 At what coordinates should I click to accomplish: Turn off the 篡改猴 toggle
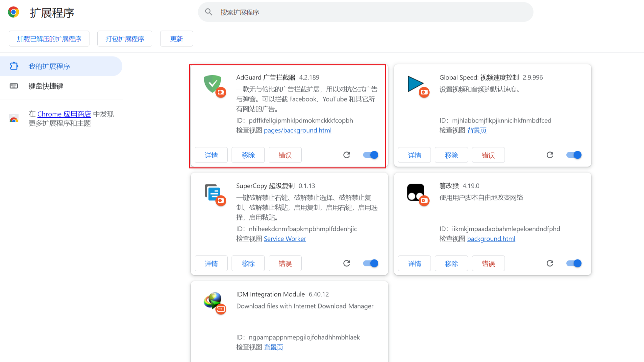(574, 263)
